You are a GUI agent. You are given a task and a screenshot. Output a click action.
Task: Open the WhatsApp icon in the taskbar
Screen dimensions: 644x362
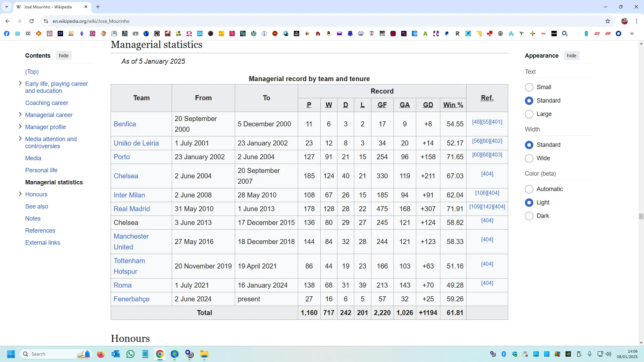[x=130, y=354]
